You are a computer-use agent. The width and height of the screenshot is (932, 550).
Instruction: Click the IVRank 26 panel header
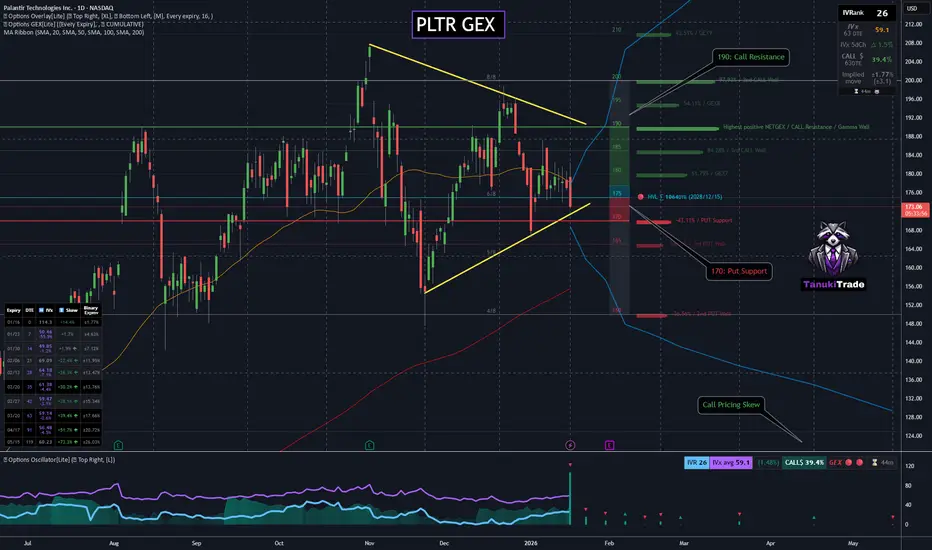(866, 12)
